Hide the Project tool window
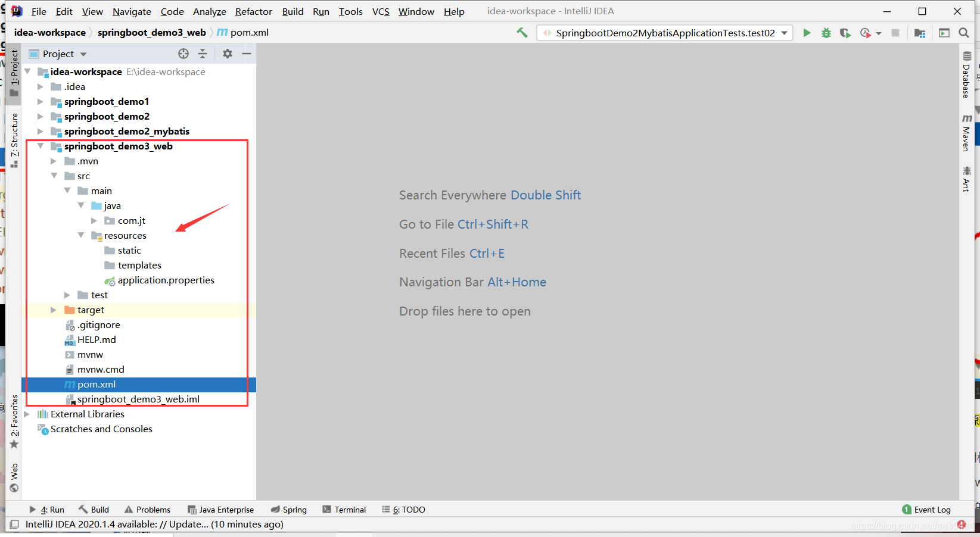The height and width of the screenshot is (537, 980). coord(247,54)
